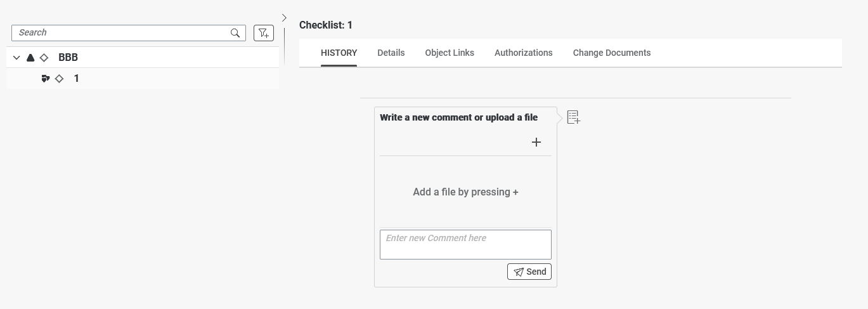Image resolution: width=868 pixels, height=309 pixels.
Task: View the Change Documents tab
Action: coord(611,53)
